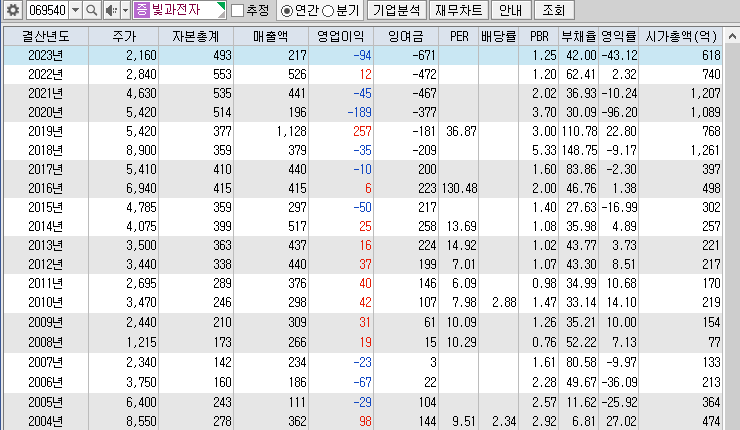Image resolution: width=740 pixels, height=430 pixels.
Task: Select the 2013년 row label
Action: [46, 245]
